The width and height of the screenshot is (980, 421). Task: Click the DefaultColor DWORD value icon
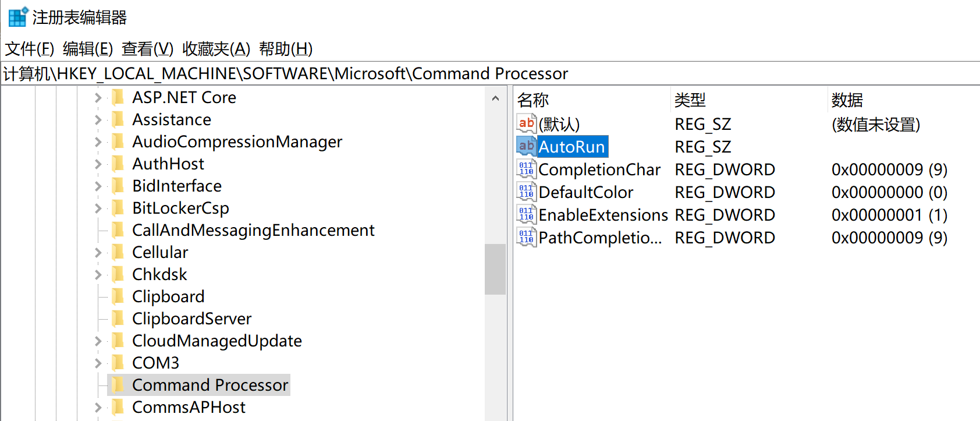click(x=526, y=192)
